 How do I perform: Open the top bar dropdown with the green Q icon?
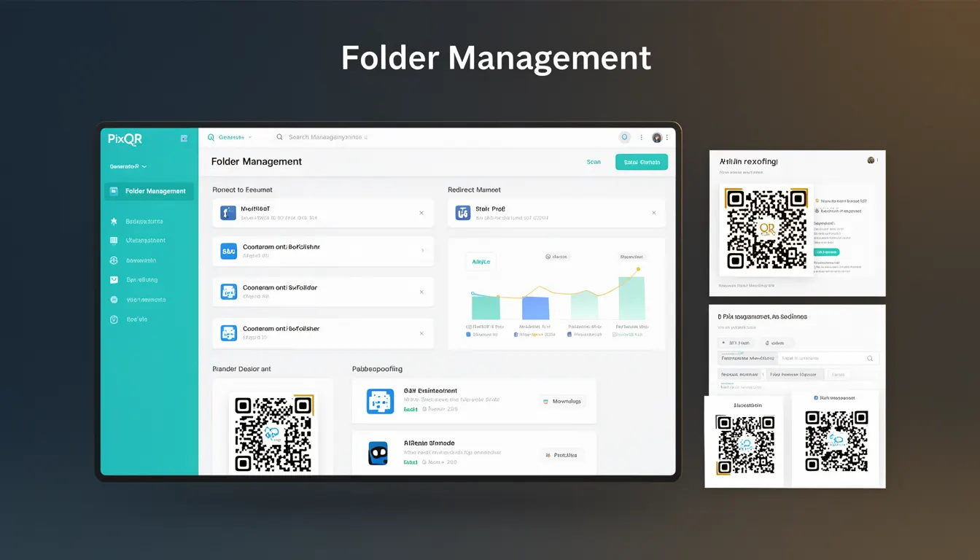[x=230, y=137]
